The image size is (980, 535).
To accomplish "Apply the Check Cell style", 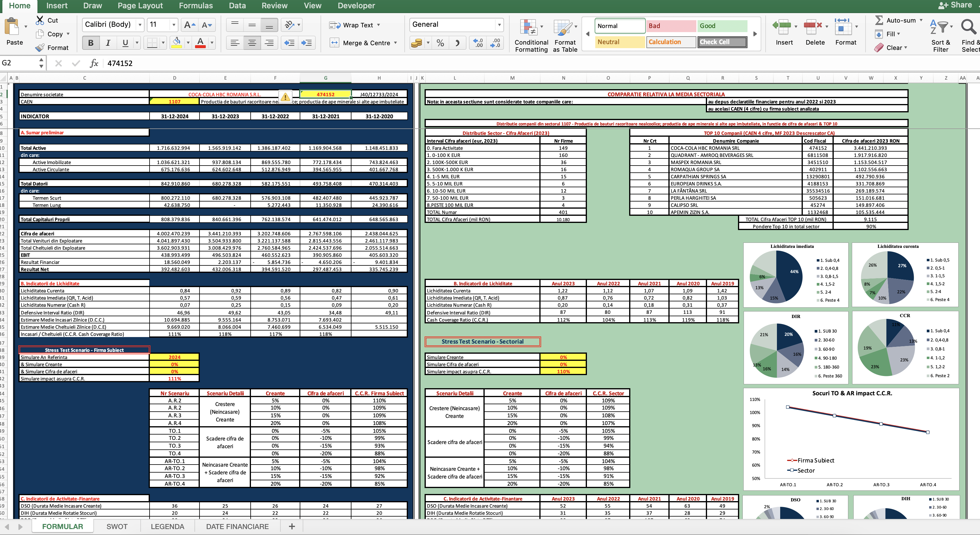I will coord(723,42).
